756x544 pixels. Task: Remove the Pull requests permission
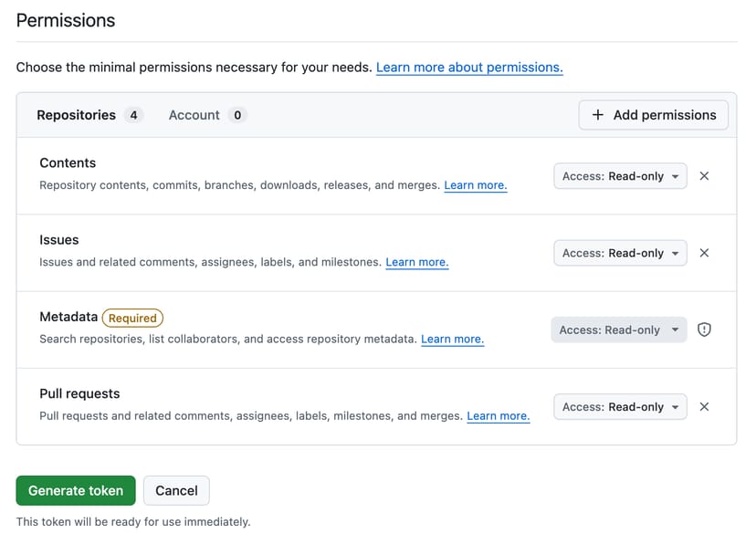[704, 407]
